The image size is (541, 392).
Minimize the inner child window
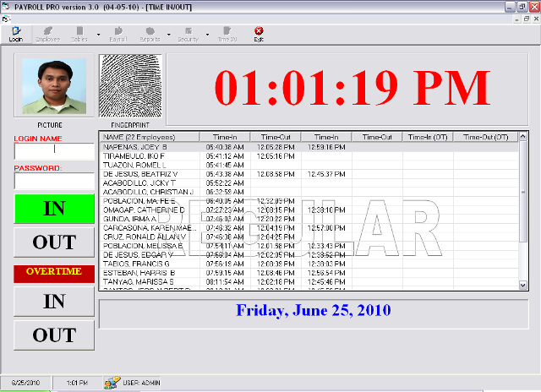click(x=516, y=19)
